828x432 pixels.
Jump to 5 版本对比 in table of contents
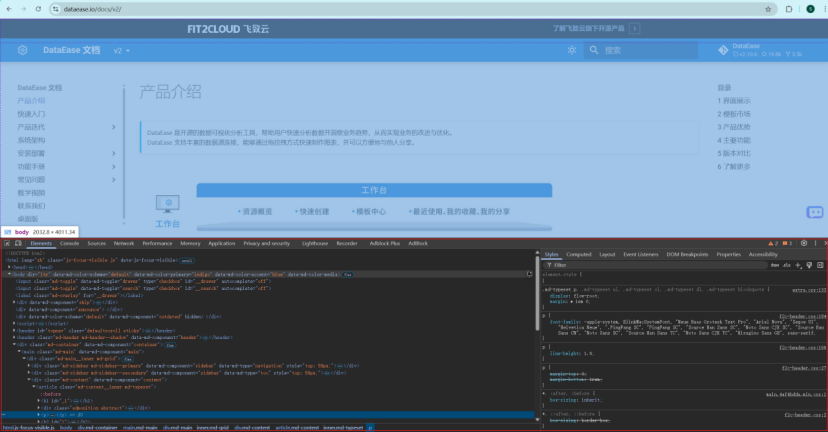coord(733,153)
